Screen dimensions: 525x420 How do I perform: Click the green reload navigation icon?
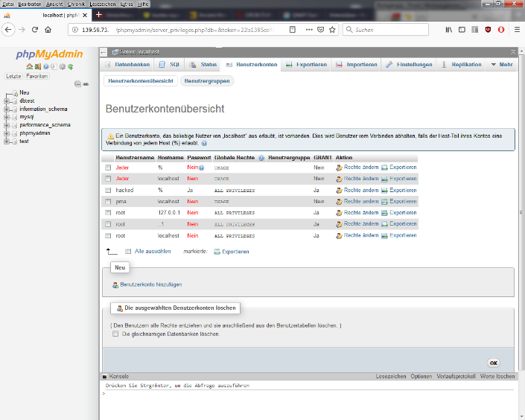point(70,67)
